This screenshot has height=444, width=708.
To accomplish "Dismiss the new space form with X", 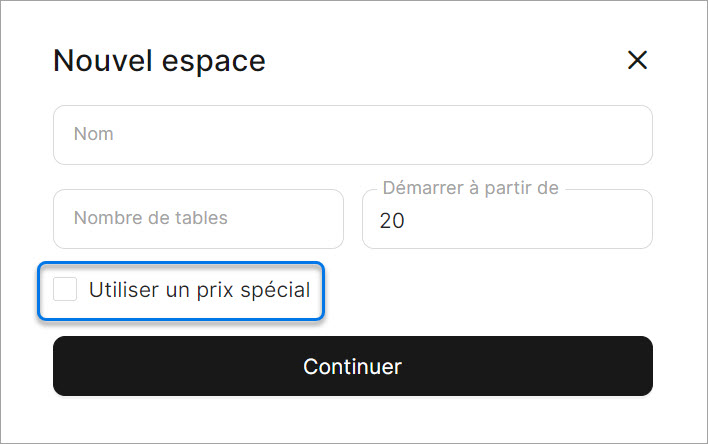I will point(637,60).
